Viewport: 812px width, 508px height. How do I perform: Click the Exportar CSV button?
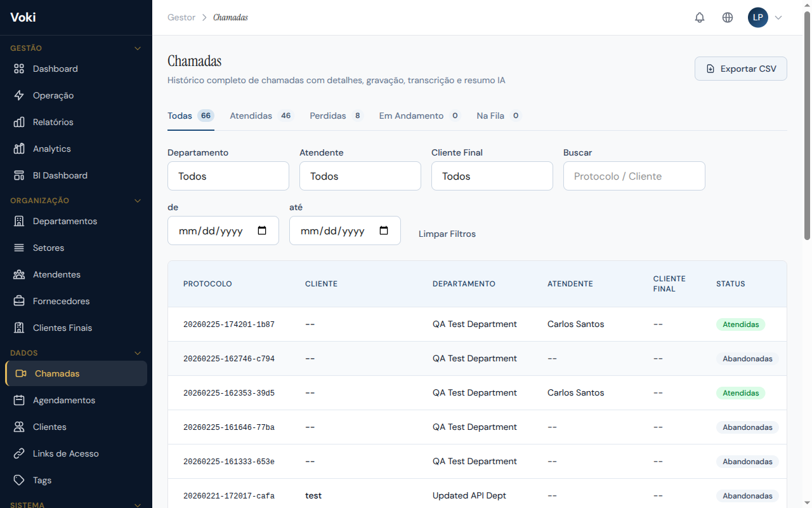(x=740, y=69)
